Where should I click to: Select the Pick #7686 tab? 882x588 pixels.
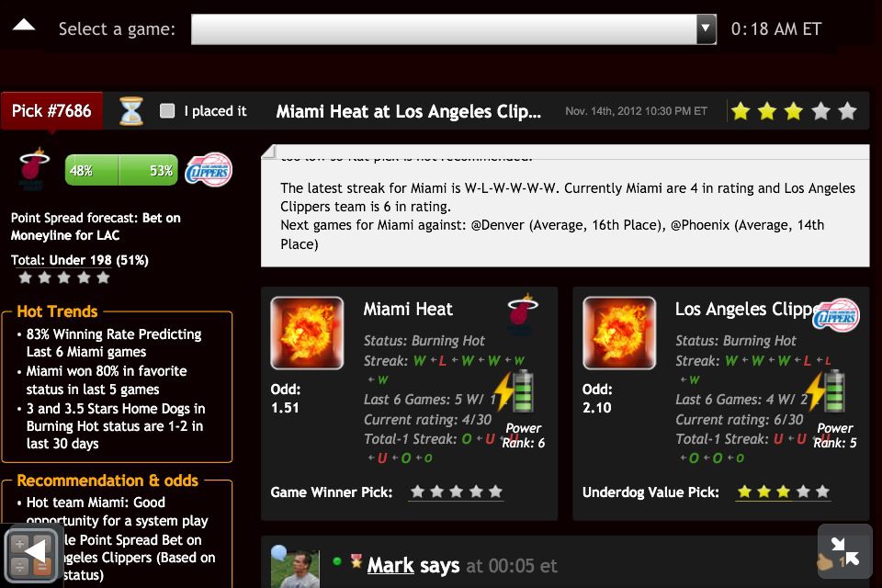pyautogui.click(x=51, y=111)
